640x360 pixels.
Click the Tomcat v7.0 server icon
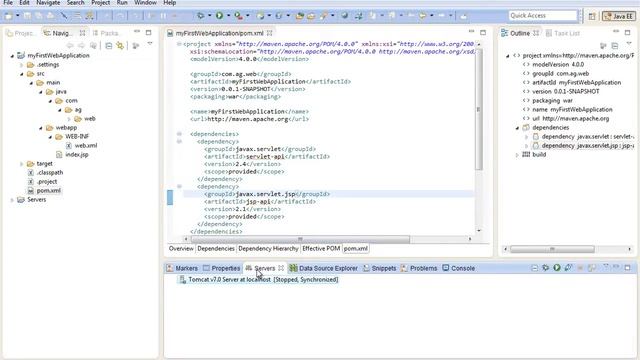click(182, 280)
